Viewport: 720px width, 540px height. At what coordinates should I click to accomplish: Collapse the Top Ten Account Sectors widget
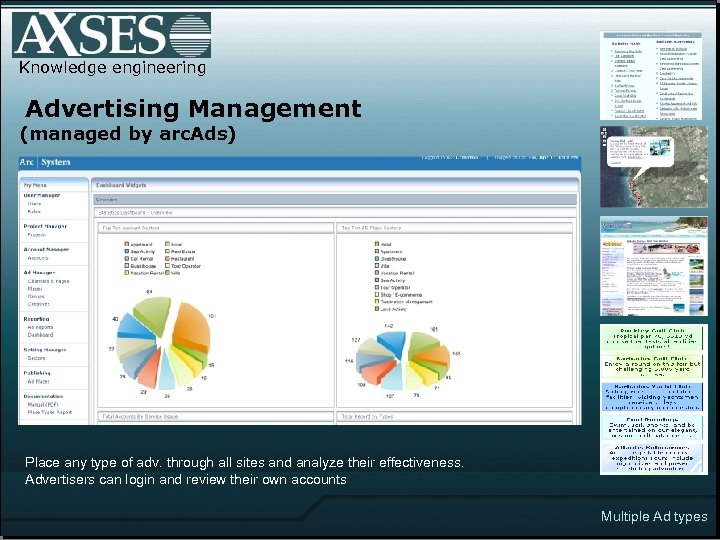tap(215, 228)
